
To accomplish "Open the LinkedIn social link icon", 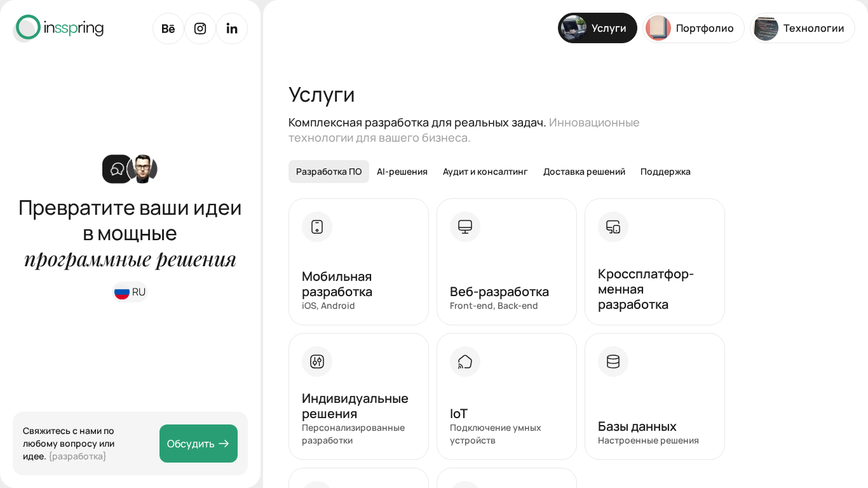I will coord(232,29).
